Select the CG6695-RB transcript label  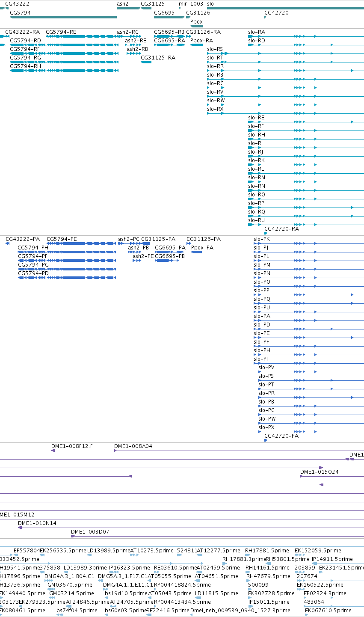(x=169, y=32)
